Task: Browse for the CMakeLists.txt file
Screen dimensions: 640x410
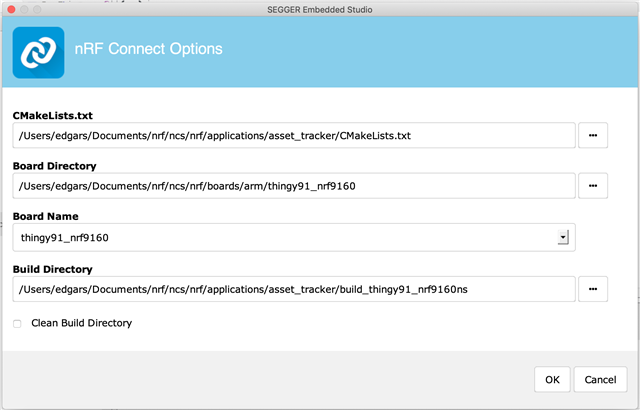Action: 592,135
